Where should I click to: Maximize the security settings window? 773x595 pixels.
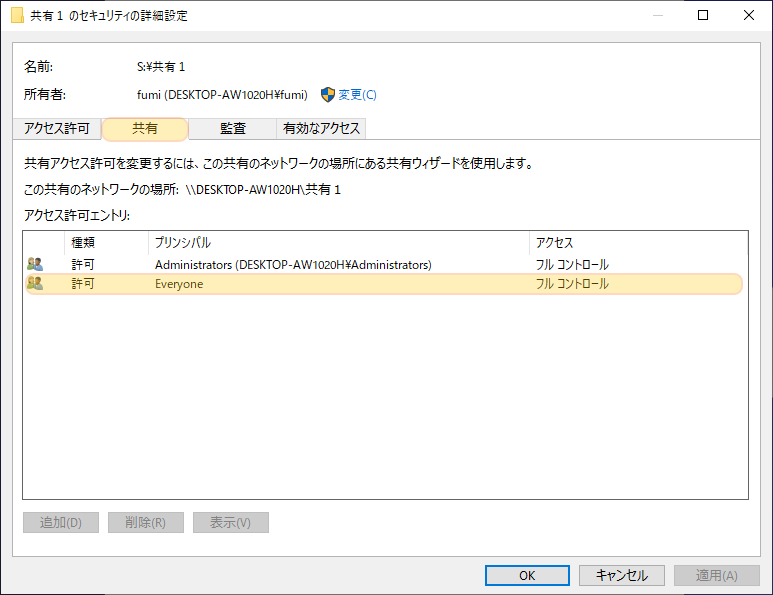(x=703, y=15)
